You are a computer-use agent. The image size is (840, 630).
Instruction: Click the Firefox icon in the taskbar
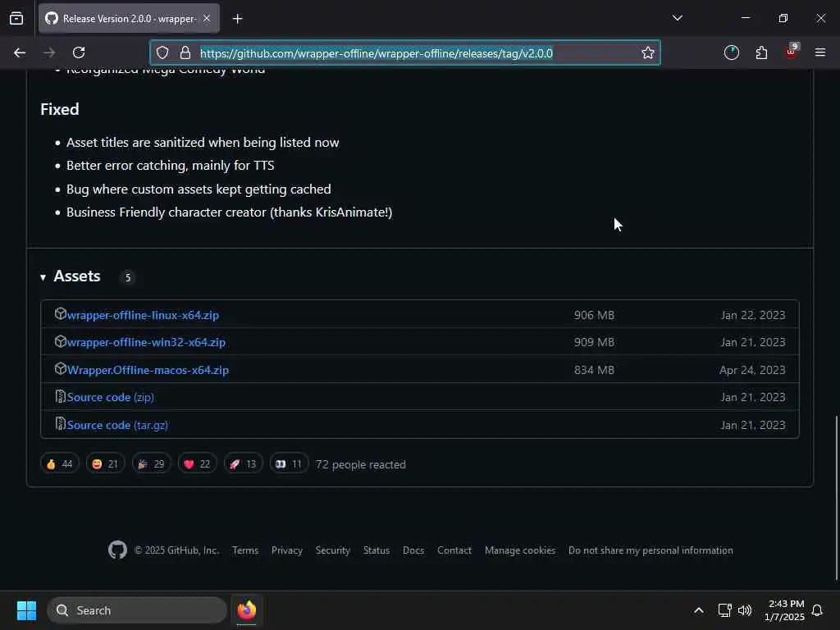(x=246, y=610)
